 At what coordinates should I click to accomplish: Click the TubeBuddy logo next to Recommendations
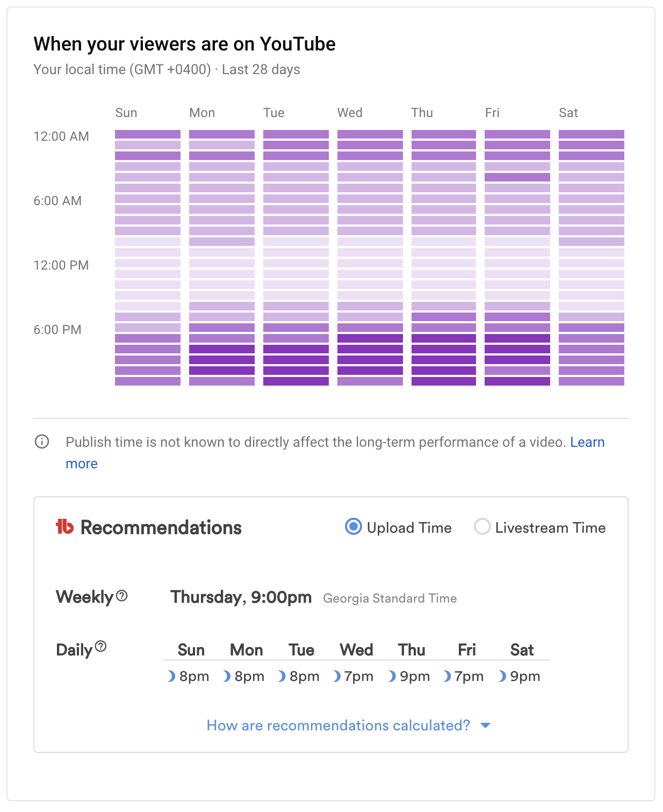coord(64,527)
